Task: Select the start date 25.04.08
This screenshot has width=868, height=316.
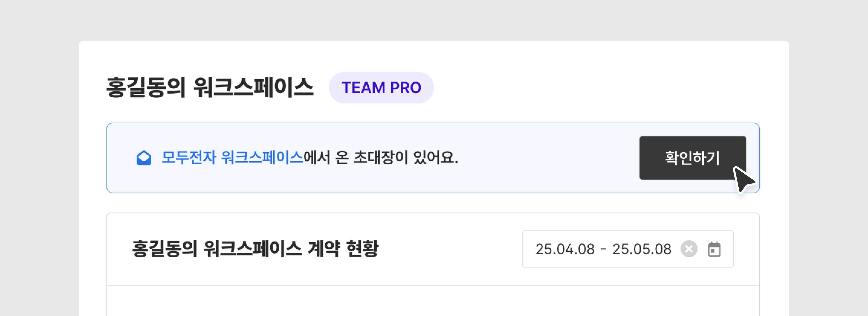Action: tap(565, 249)
